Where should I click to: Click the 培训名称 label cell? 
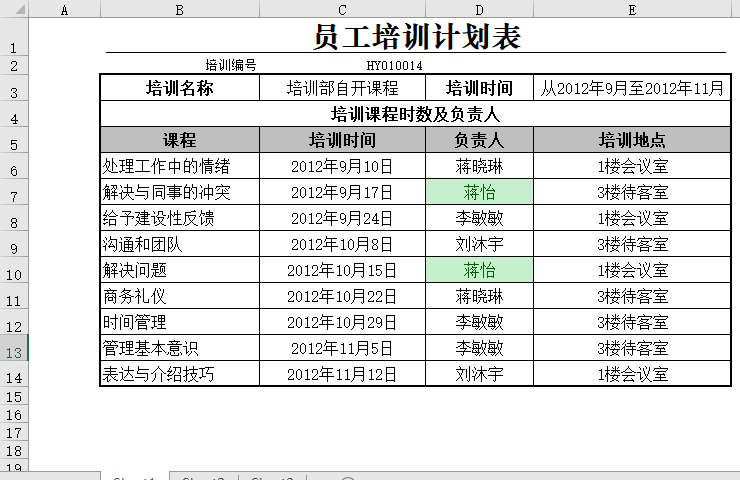coord(179,88)
